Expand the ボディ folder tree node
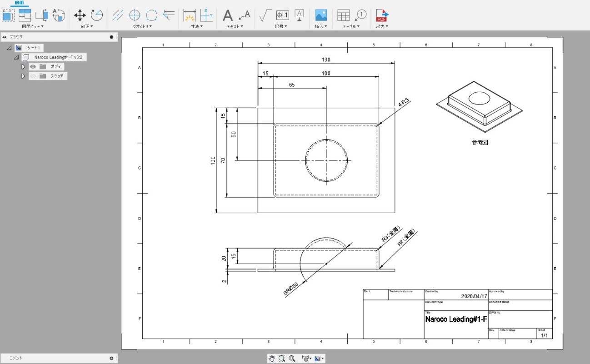 [x=23, y=66]
